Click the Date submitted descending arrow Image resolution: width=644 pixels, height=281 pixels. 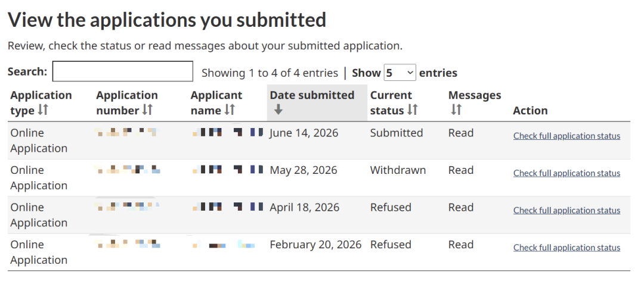click(278, 110)
